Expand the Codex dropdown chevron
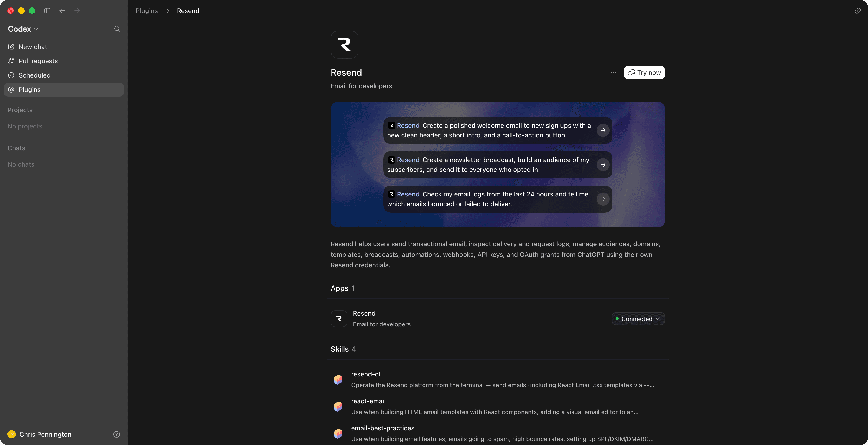The width and height of the screenshot is (868, 445). click(36, 29)
